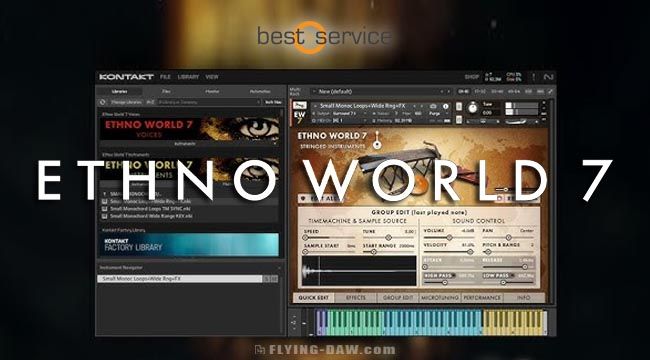Click the Instrument Navigator entry Small Monoc Loops
This screenshot has width=650, height=360.
180,279
